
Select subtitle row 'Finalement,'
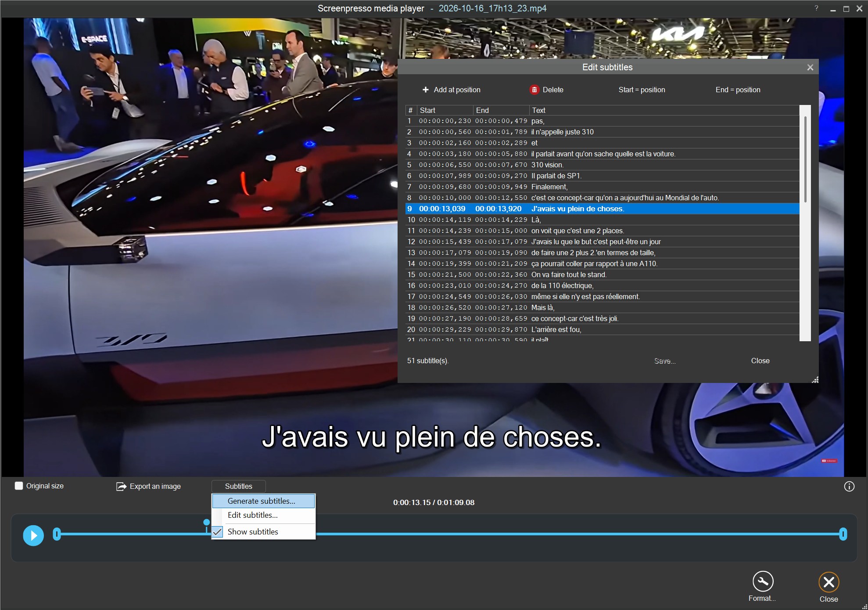click(x=602, y=187)
